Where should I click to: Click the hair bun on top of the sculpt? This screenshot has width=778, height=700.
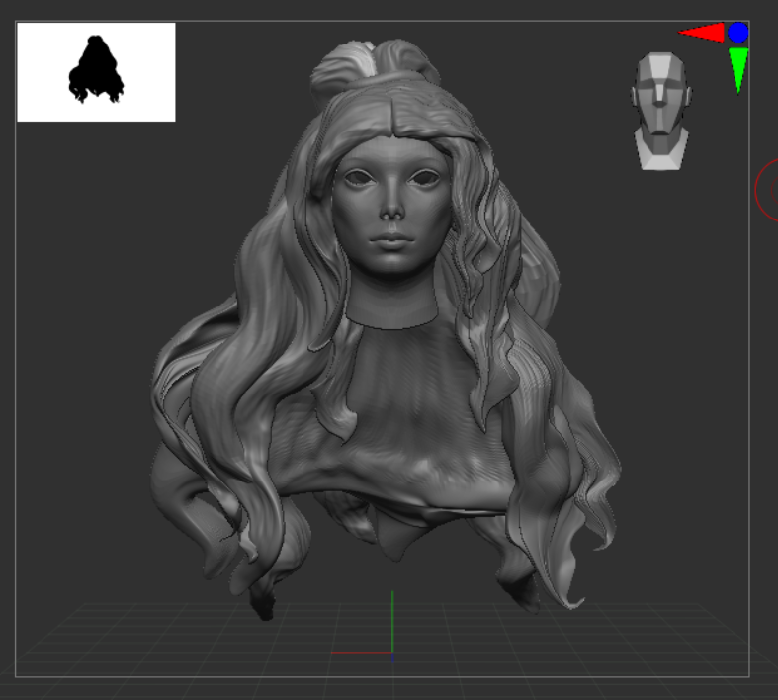pyautogui.click(x=375, y=68)
